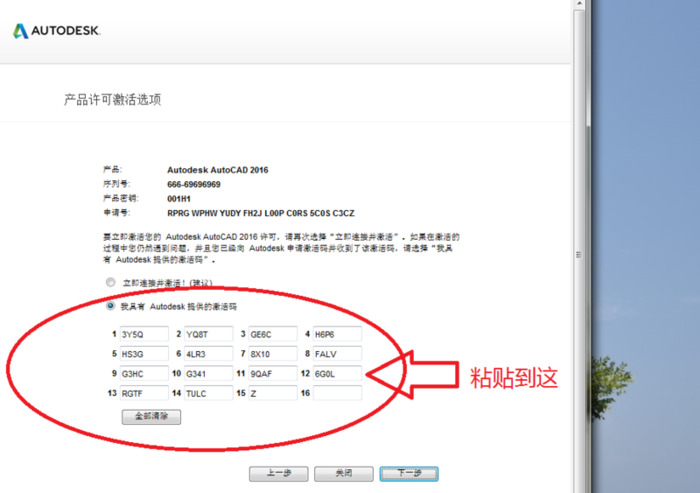The height and width of the screenshot is (493, 700).
Task: Focus activation code field 2 with YQ8T
Action: coord(208,334)
